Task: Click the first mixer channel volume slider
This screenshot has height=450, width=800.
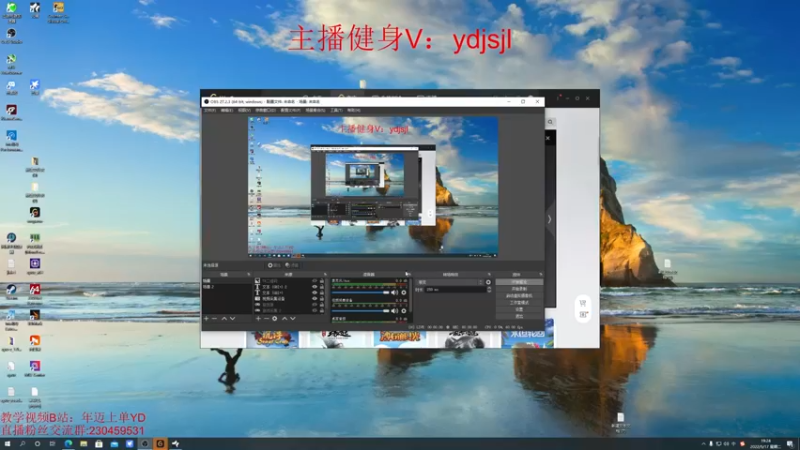Action: pos(360,293)
